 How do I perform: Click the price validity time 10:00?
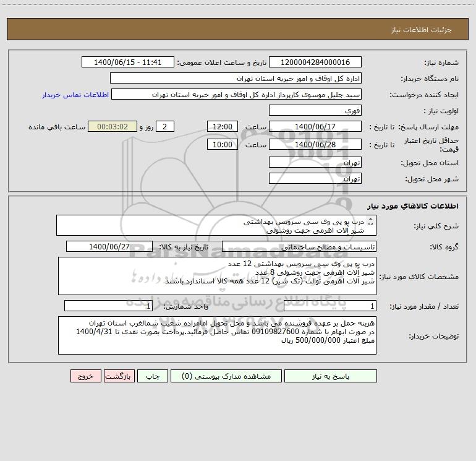[222, 144]
